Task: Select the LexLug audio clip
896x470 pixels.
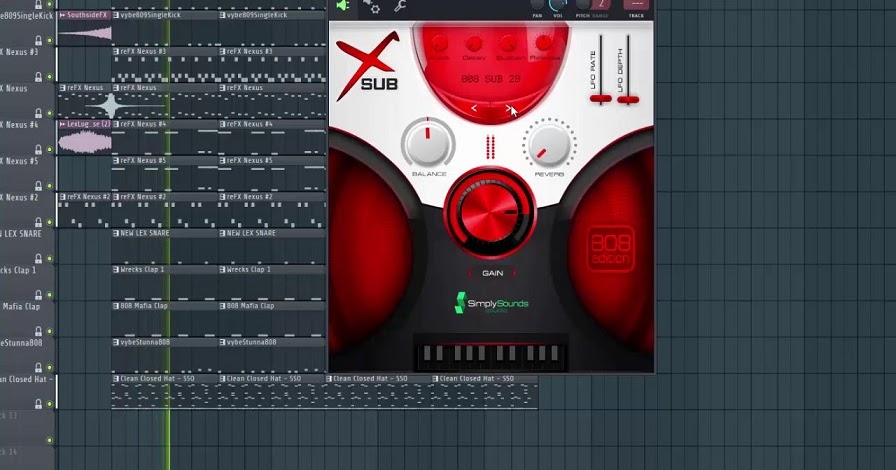Action: pos(85,136)
